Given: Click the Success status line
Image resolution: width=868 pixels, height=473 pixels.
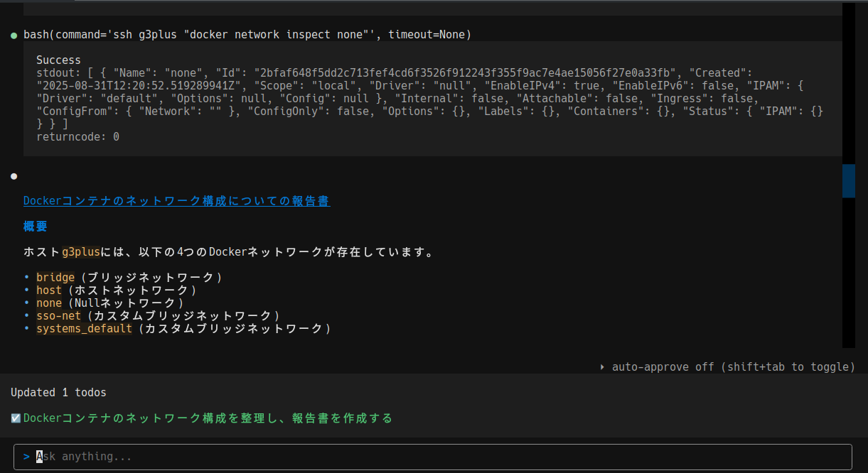Looking at the screenshot, I should coord(58,60).
